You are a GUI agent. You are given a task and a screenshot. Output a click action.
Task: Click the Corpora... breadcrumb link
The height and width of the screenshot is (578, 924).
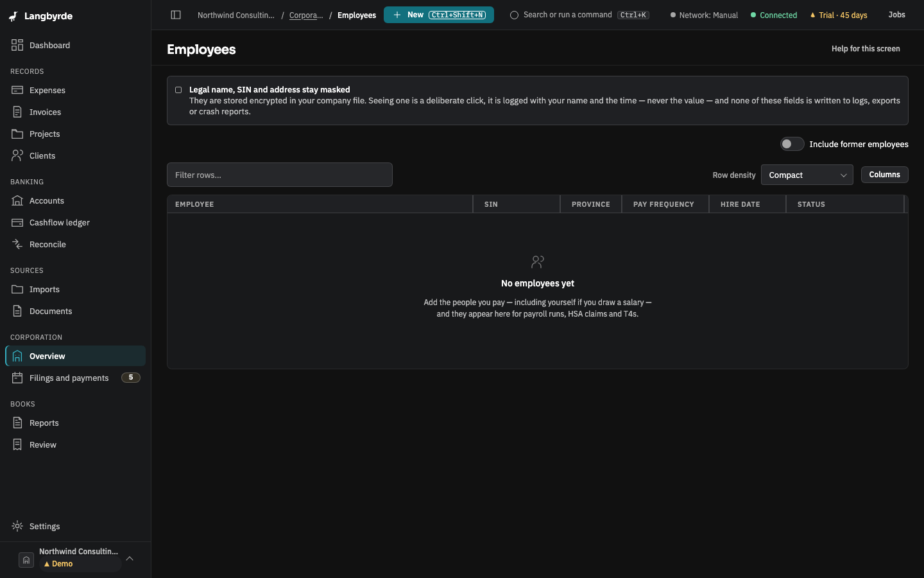coord(306,15)
